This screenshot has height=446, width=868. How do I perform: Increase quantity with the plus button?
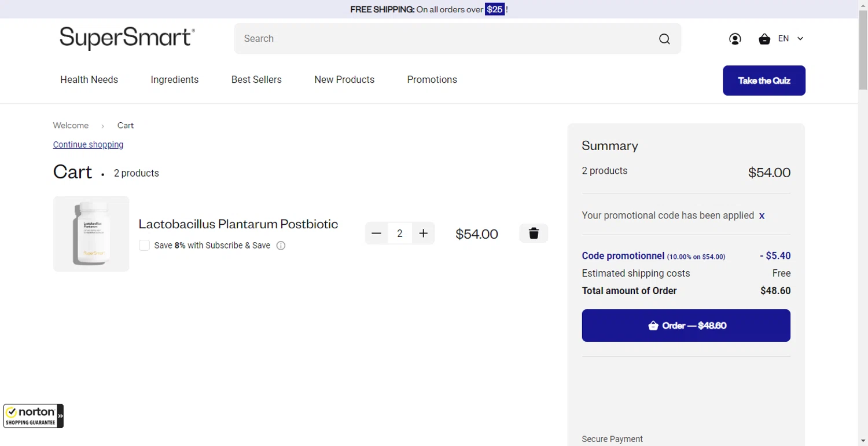coord(424,233)
